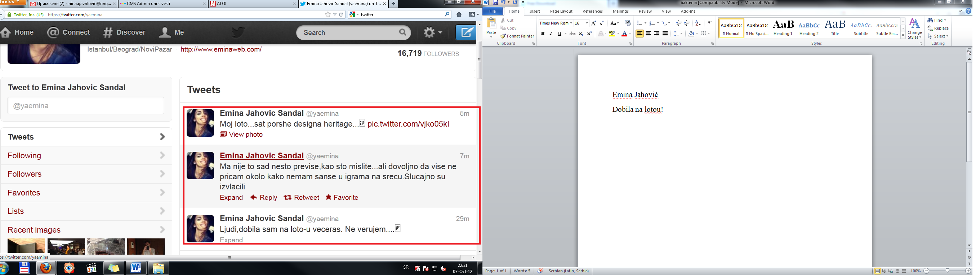
Task: Click the compose new tweet button
Action: pos(466,33)
